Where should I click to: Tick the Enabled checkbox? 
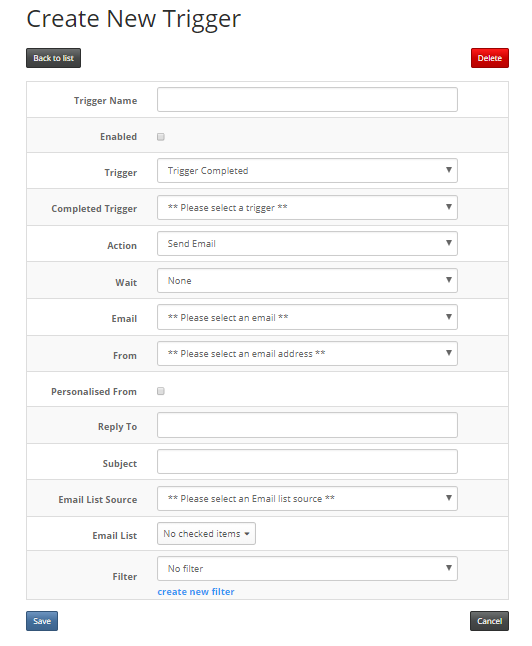[161, 137]
